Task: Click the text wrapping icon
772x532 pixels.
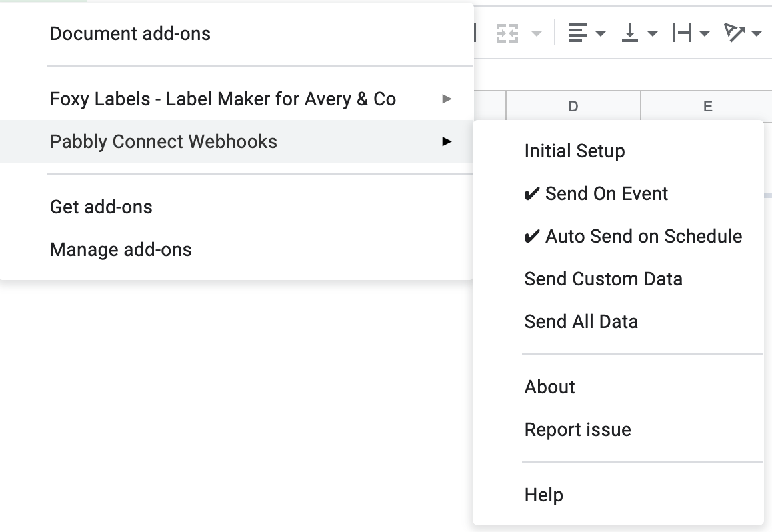Action: tap(682, 33)
